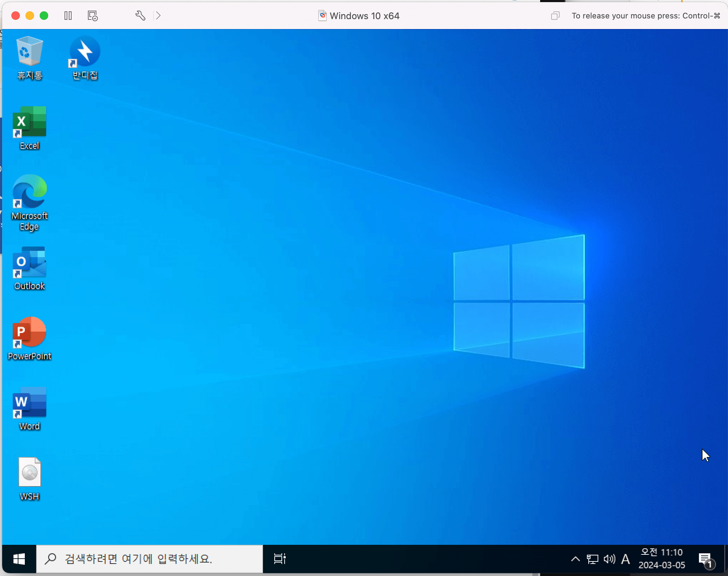Image resolution: width=728 pixels, height=576 pixels.
Task: Open the taskbar clock showing 오전 11:10
Action: 662,559
